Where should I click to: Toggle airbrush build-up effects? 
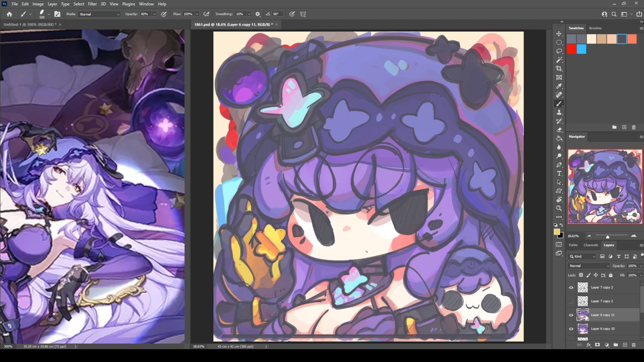pos(207,14)
